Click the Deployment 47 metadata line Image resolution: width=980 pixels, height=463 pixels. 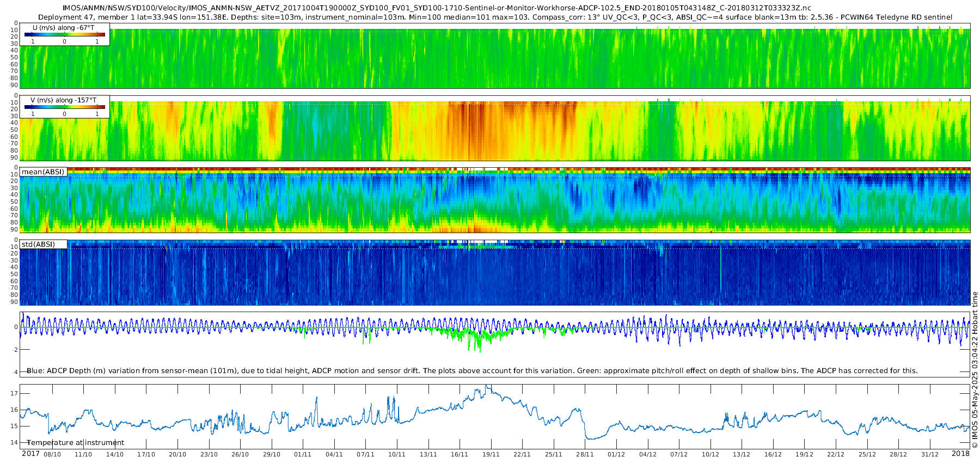(x=495, y=17)
